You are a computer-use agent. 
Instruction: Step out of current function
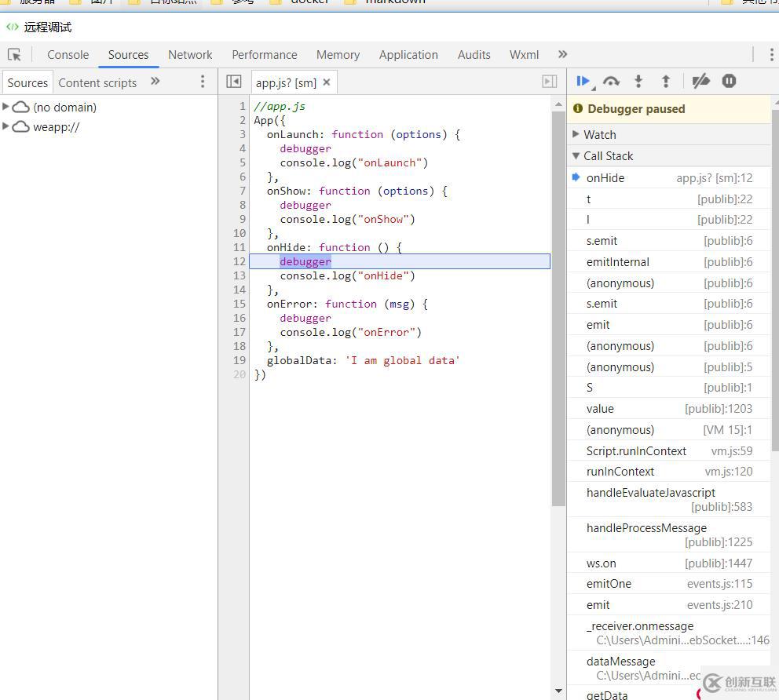[x=666, y=82]
